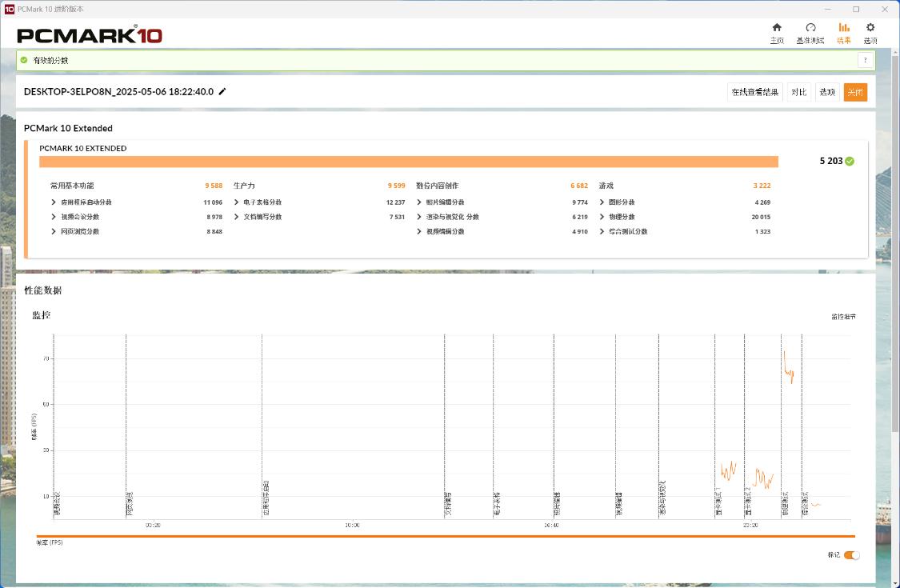Click the 有效的分数 status text
This screenshot has width=900, height=588.
pos(50,60)
